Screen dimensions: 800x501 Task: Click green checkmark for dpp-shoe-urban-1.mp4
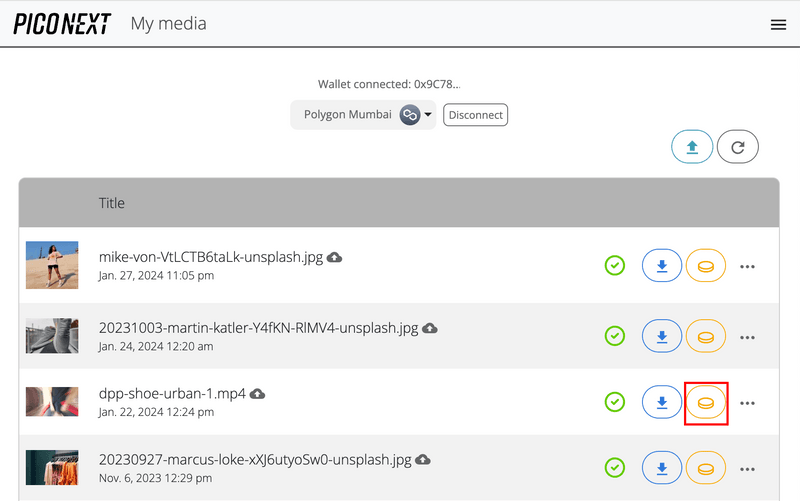(615, 402)
